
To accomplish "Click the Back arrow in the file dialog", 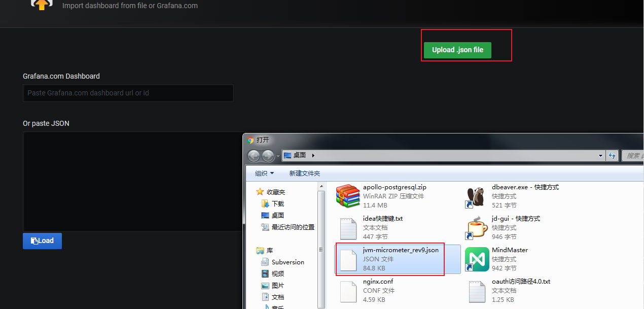I will [254, 156].
